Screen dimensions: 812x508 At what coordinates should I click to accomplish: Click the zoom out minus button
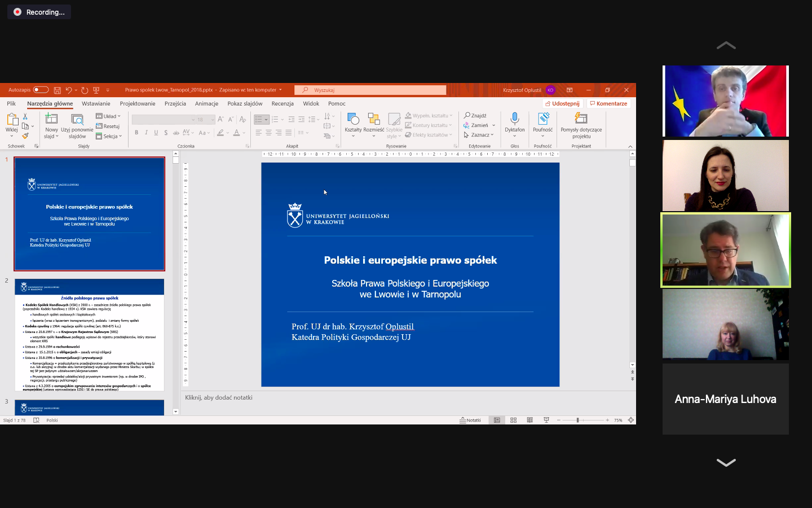pyautogui.click(x=559, y=420)
